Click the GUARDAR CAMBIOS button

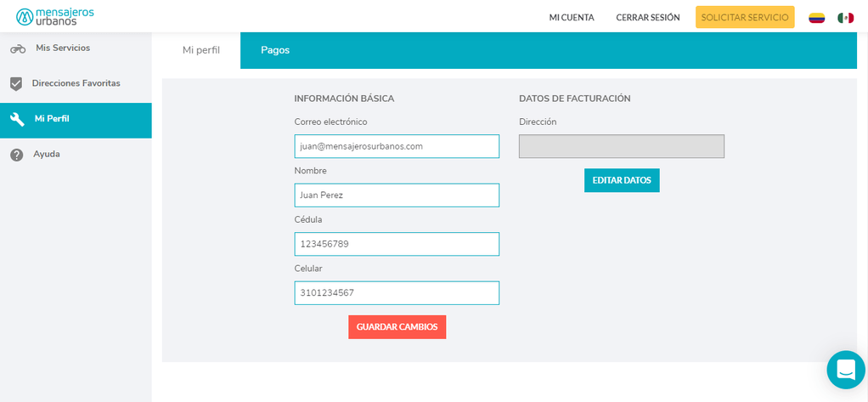point(397,327)
